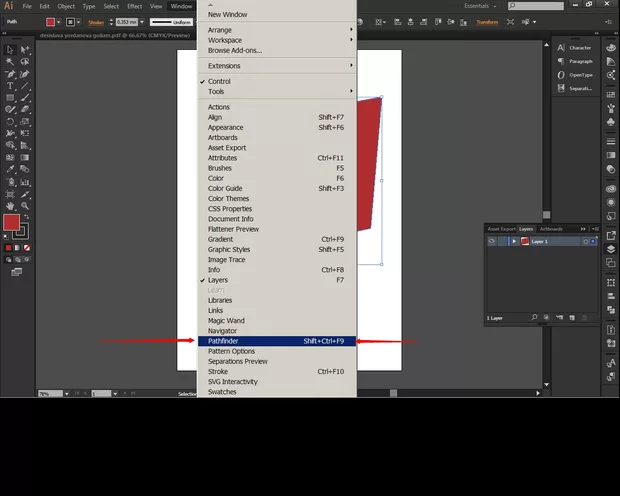Increase stroke weight with stepper

coord(111,20)
